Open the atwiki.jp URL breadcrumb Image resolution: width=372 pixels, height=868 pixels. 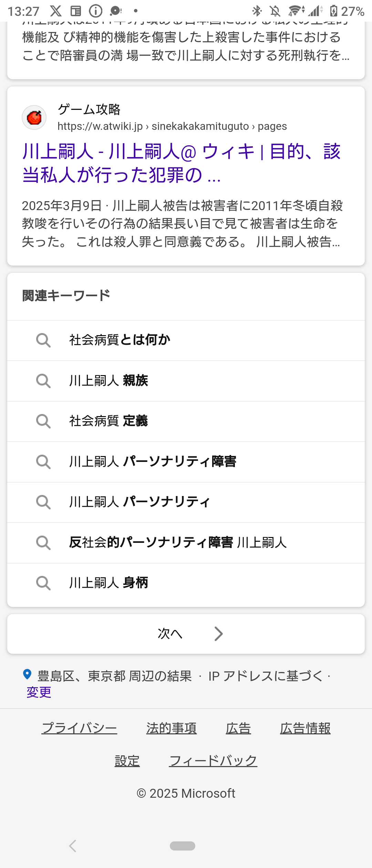(172, 126)
